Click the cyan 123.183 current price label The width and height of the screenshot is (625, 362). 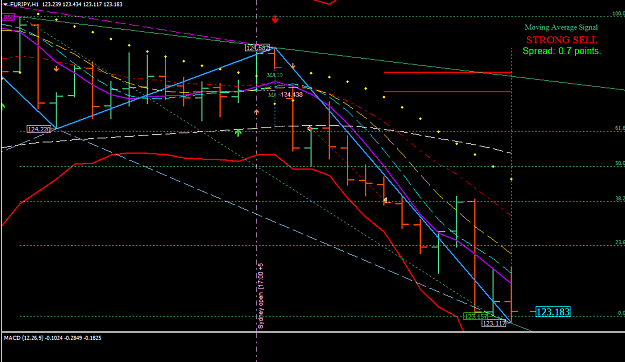[553, 312]
